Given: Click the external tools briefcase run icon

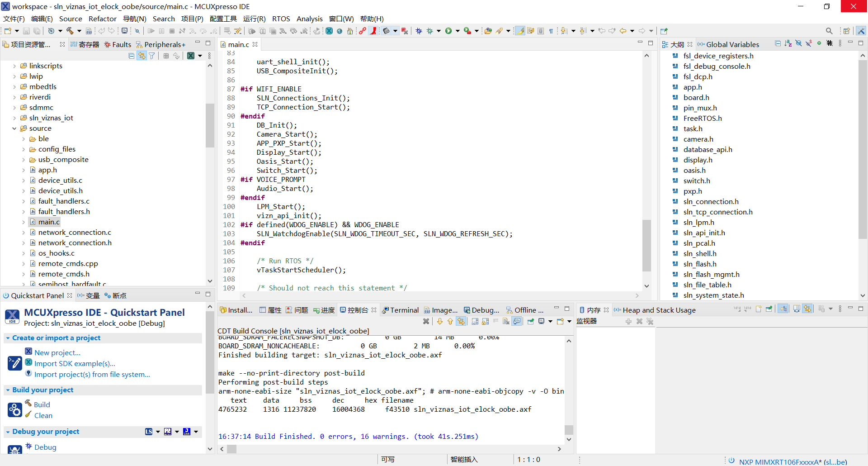Looking at the screenshot, I should pyautogui.click(x=467, y=31).
